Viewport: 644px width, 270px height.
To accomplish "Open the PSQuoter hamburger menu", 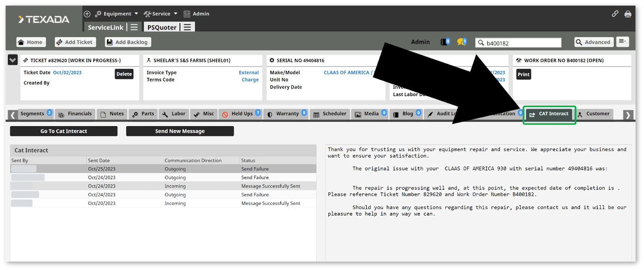I will [x=188, y=27].
